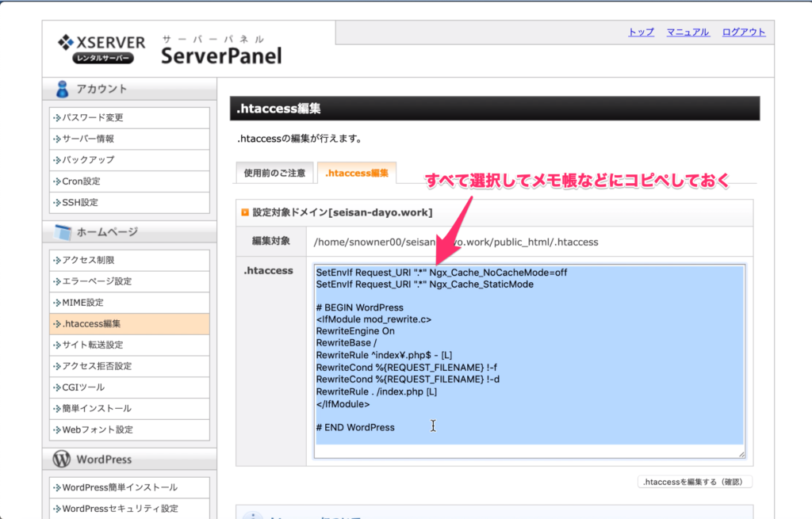
Task: Open サイト転送設定 menu item
Action: tap(93, 345)
